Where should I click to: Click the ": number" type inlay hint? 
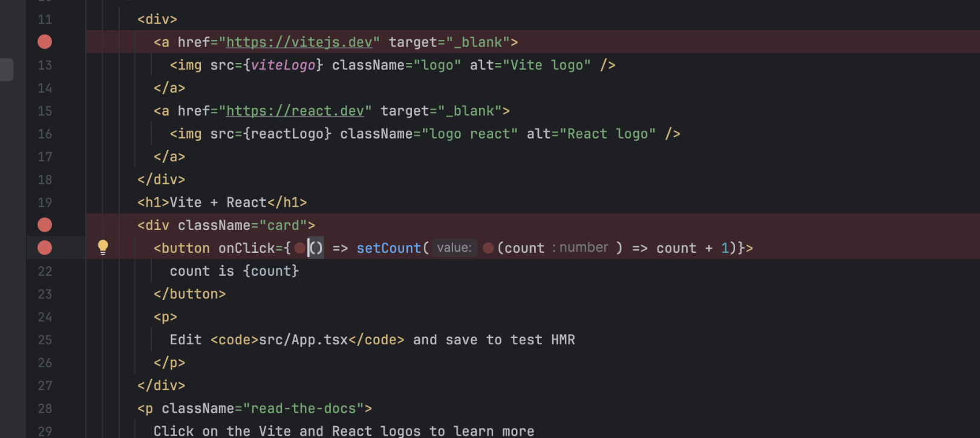580,247
